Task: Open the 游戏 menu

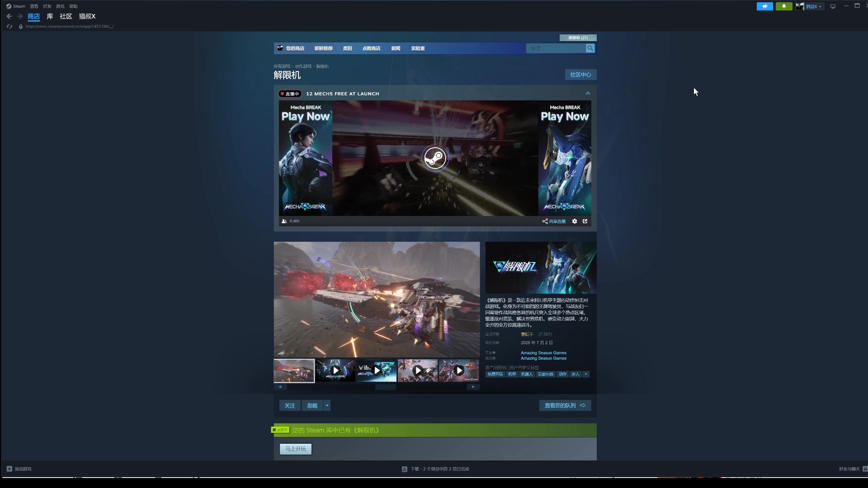Action: (60, 6)
